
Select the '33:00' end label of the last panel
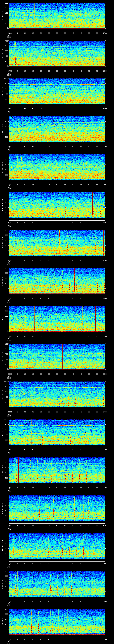pyautogui.click(x=105, y=639)
